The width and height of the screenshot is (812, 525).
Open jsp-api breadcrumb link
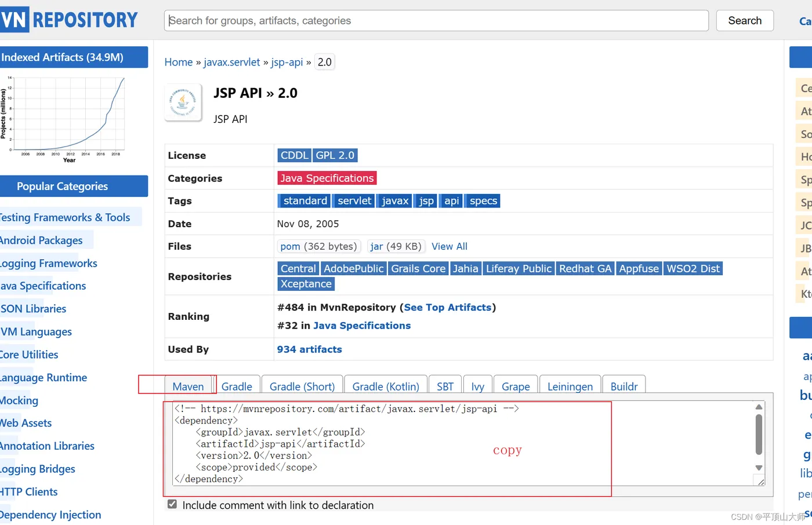[x=287, y=62]
